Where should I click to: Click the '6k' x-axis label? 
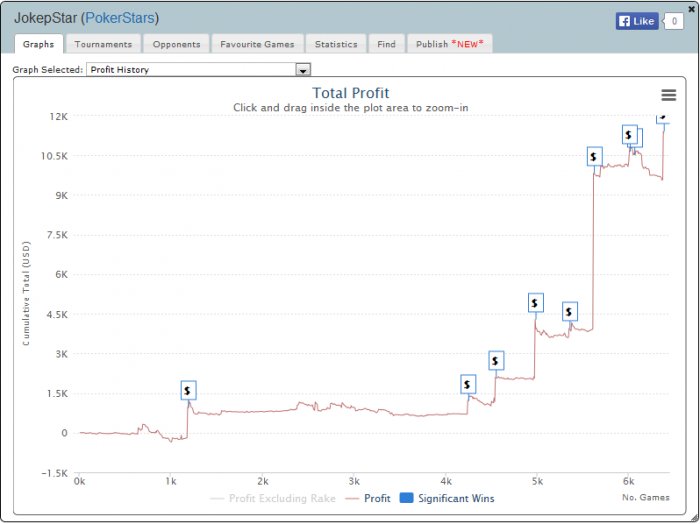coord(628,481)
